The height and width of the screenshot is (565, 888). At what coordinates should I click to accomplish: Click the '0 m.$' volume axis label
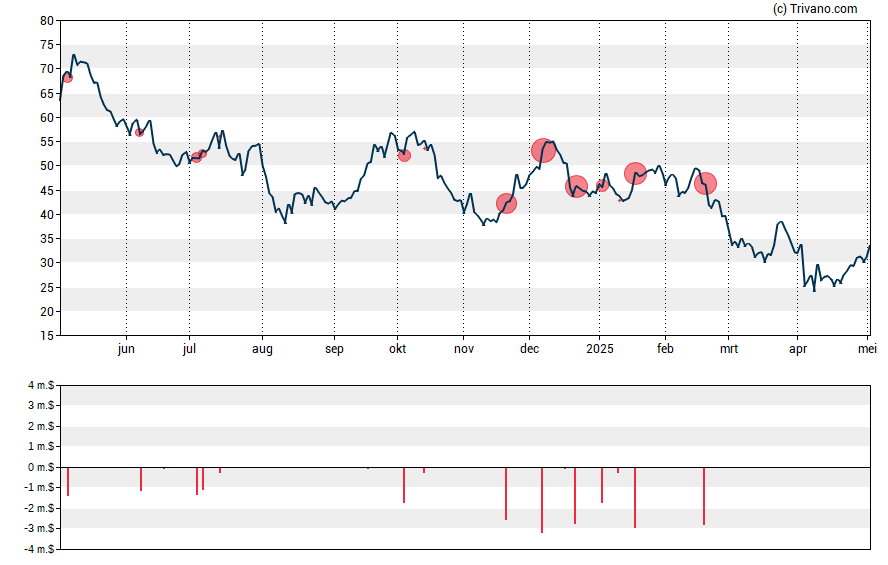tap(41, 467)
